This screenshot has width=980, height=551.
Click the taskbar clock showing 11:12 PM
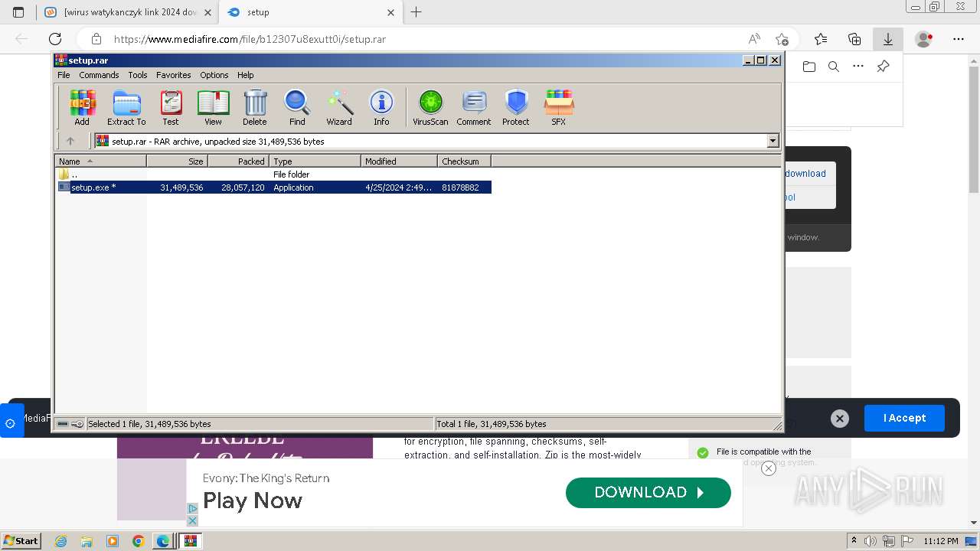click(940, 541)
